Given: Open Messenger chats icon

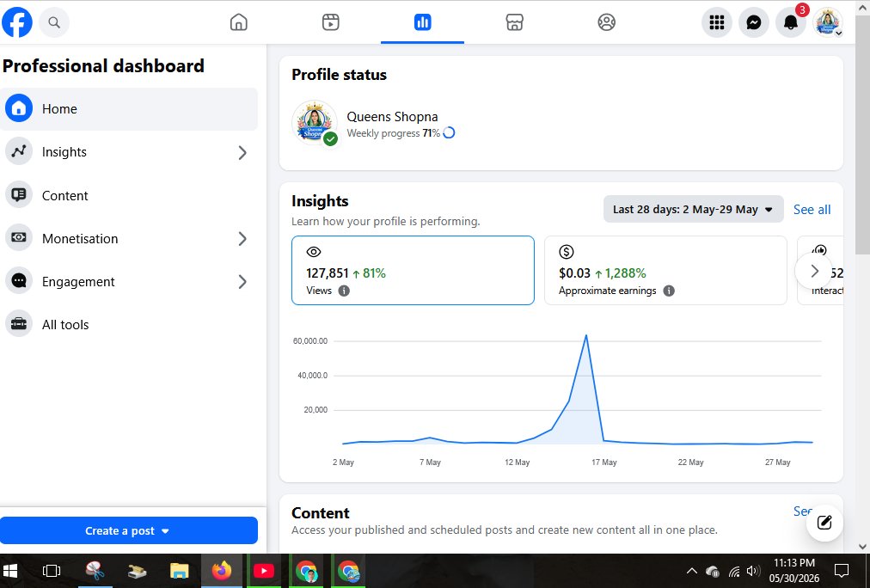Looking at the screenshot, I should (x=753, y=22).
